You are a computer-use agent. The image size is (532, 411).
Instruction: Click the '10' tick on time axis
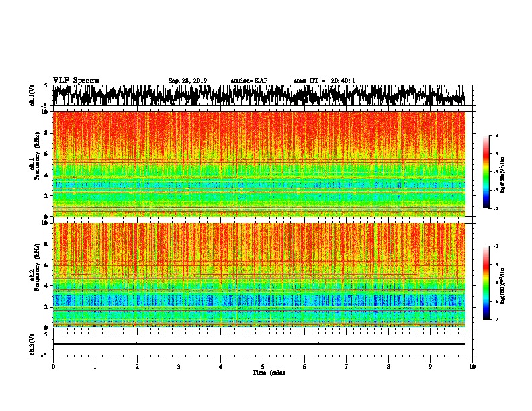coord(472,367)
